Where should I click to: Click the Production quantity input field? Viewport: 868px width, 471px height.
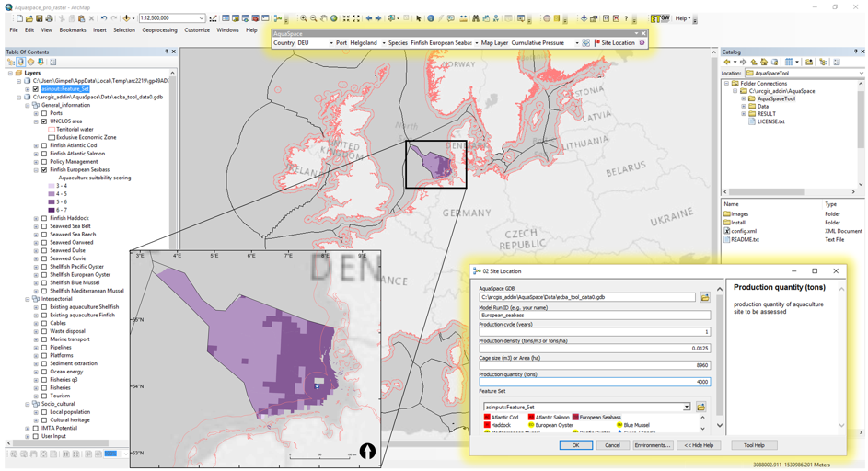coord(594,382)
